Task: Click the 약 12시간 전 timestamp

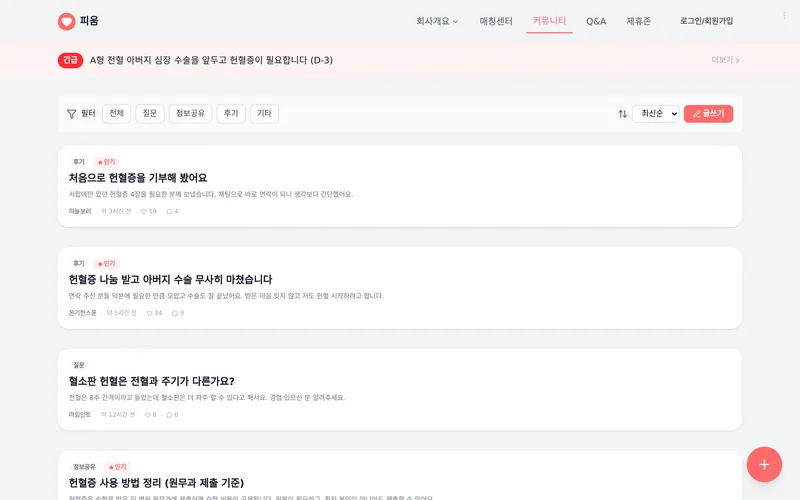Action: [118, 415]
